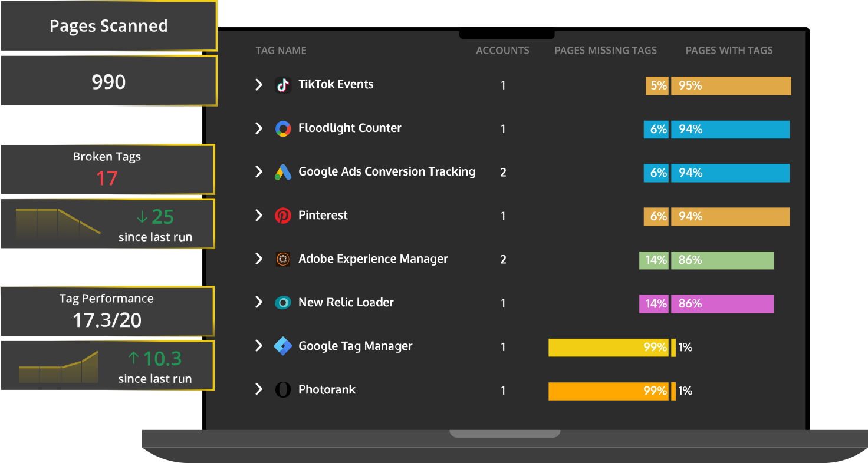This screenshot has width=868, height=463.
Task: Select the Google Tag Manager tag name
Action: tap(356, 346)
